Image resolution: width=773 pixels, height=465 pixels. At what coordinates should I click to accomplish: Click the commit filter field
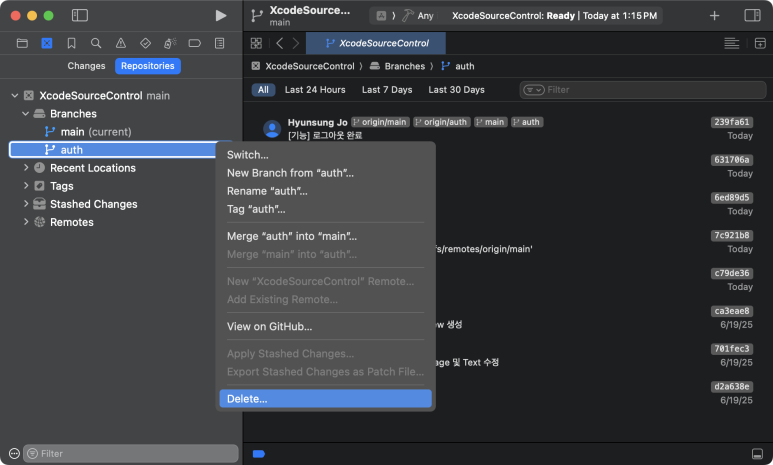click(643, 90)
